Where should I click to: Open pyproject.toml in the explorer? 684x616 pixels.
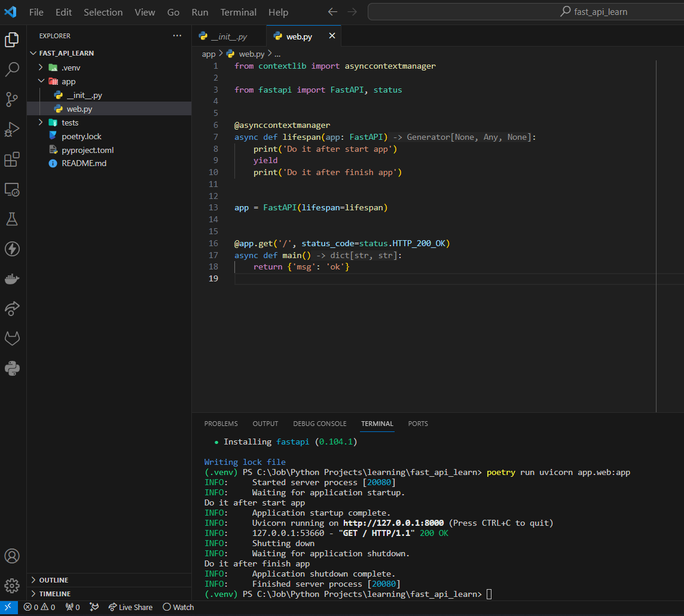87,150
